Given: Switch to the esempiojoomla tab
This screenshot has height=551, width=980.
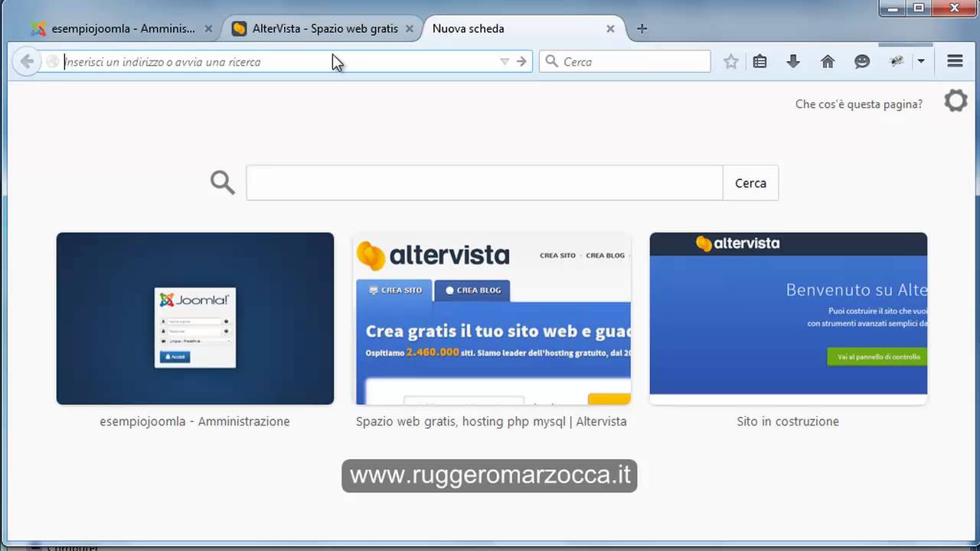Looking at the screenshot, I should tap(122, 29).
